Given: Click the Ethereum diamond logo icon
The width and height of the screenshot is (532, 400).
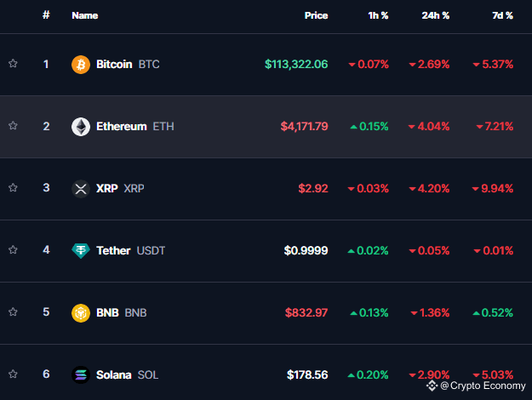Looking at the screenshot, I should coord(81,127).
